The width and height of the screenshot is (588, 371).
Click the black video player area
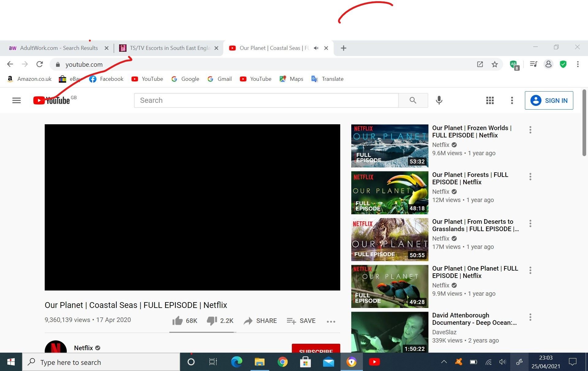pyautogui.click(x=192, y=207)
